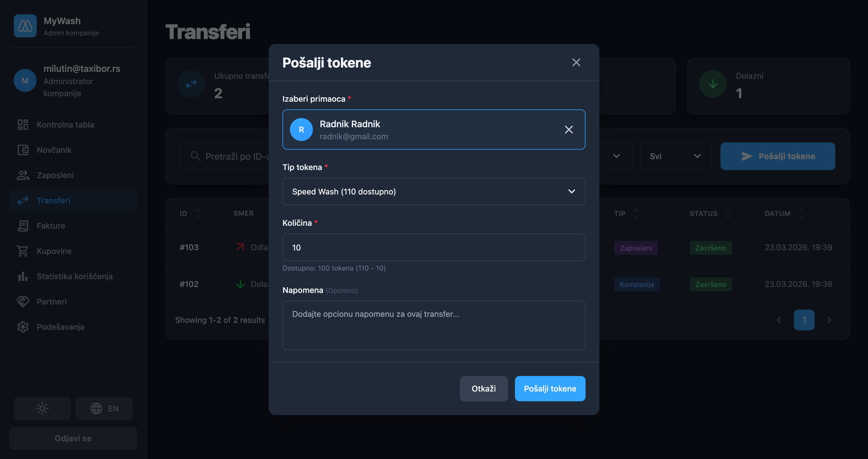Confirm with the dialog's Pošalji tokene button
Image resolution: width=868 pixels, height=459 pixels.
(550, 389)
